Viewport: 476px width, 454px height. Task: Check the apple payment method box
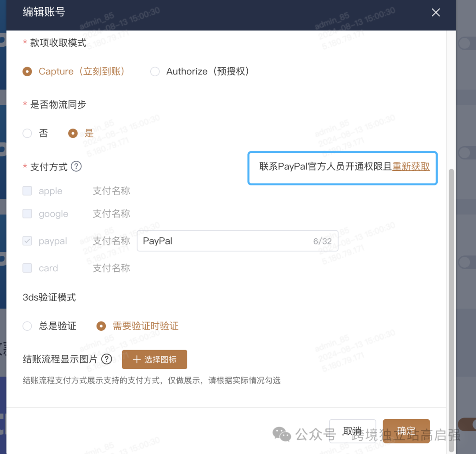(27, 191)
